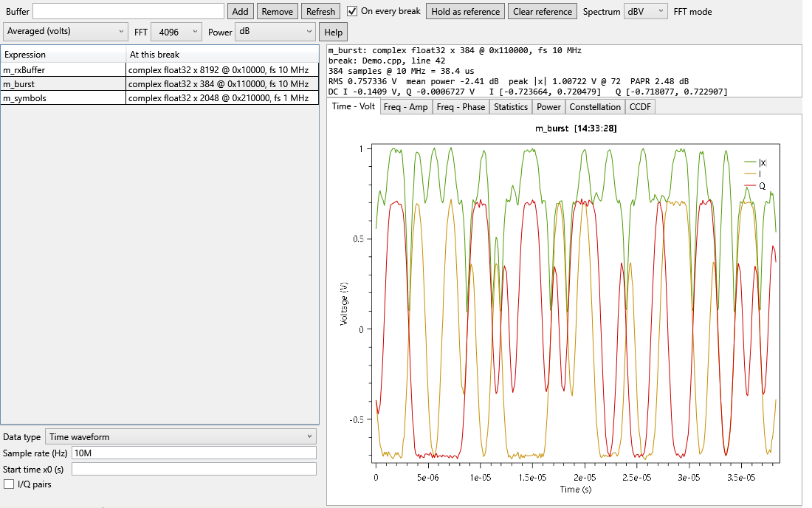Viewport: 812px width, 508px height.
Task: Click the m_rxBuffer 8192-sample value cell
Action: [222, 70]
